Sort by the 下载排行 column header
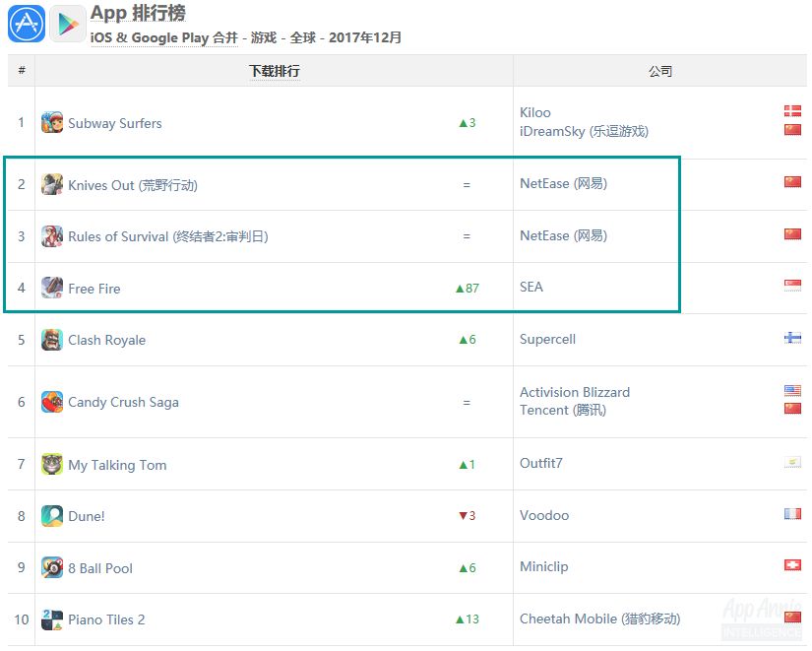Viewport: 812px width, 651px height. (274, 71)
